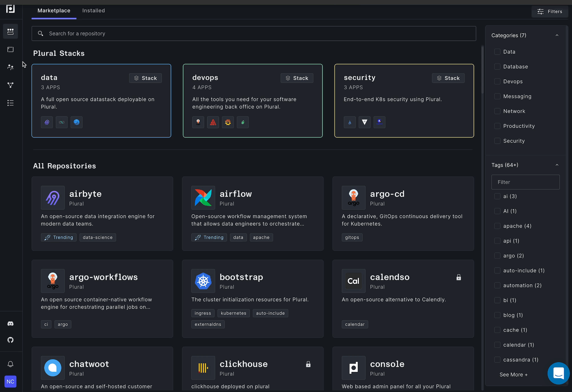Check the Database category checkbox
This screenshot has width=572, height=392.
[497, 67]
